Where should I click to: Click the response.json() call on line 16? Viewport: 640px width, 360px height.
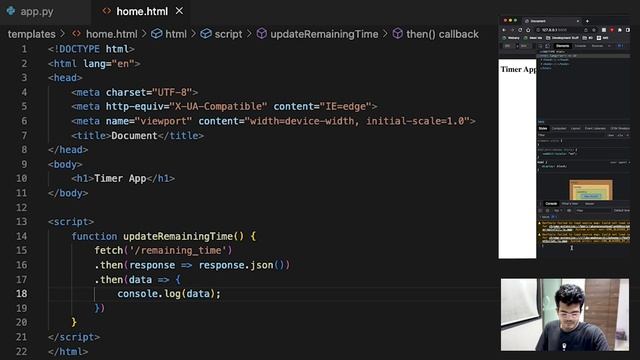241,265
